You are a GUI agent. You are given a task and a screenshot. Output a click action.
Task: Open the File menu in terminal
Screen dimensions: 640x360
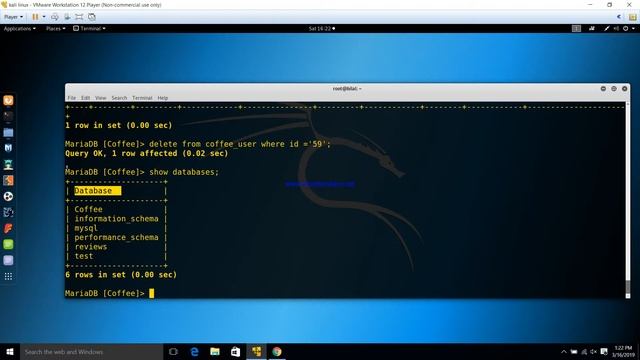click(x=72, y=98)
